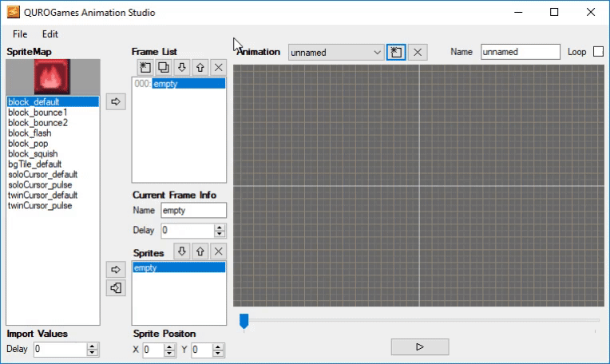
Task: Click the animation timeline slider handle
Action: (244, 321)
